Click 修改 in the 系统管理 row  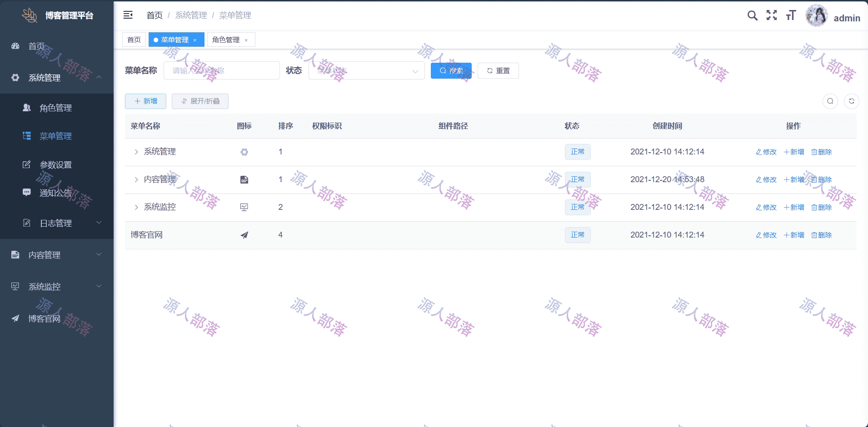tap(766, 152)
